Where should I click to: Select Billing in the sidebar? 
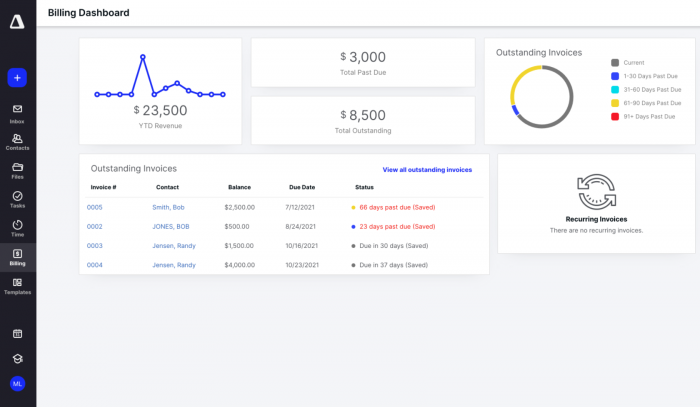coord(17,257)
